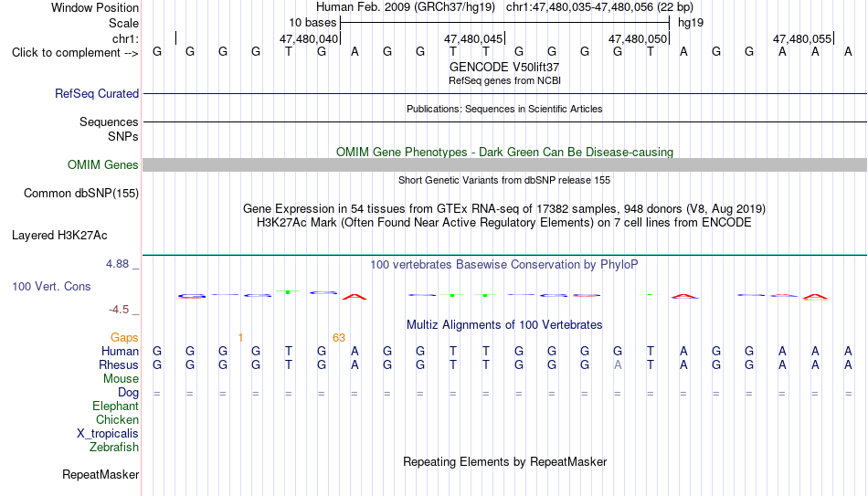This screenshot has height=496, width=868.
Task: Click the orange gap count 63
Action: (x=339, y=338)
